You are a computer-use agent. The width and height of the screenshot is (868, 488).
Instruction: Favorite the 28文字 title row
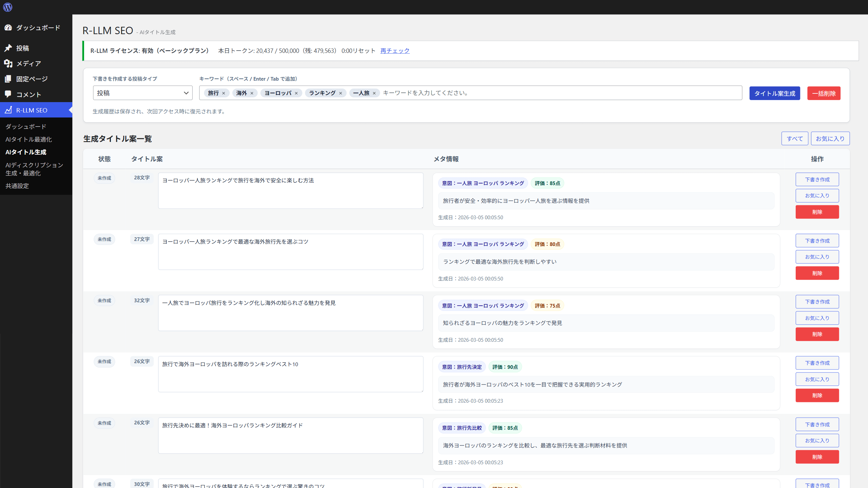(x=817, y=196)
